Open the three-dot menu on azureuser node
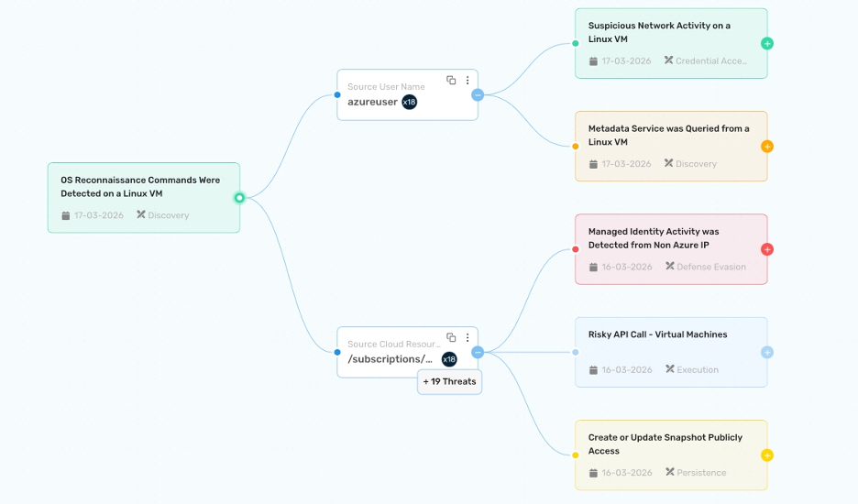This screenshot has width=858, height=504. coord(467,81)
